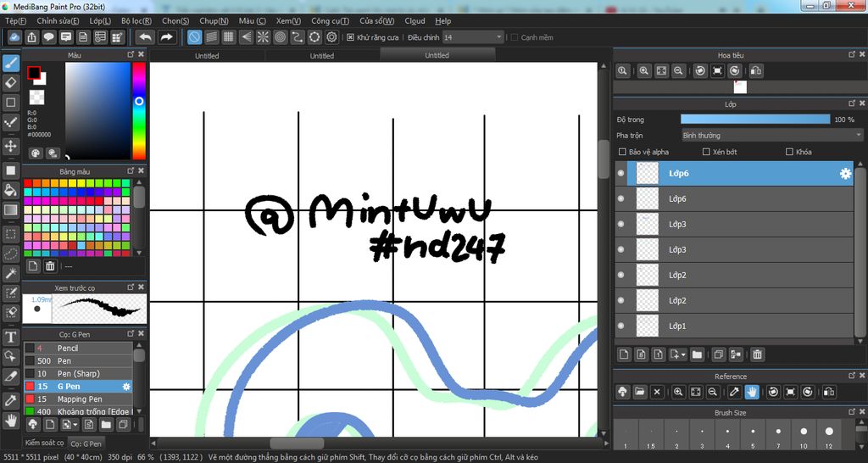Expand the add-layer dropdown arrow in Lớp panel
Image resolution: width=868 pixels, height=463 pixels.
pos(684,355)
